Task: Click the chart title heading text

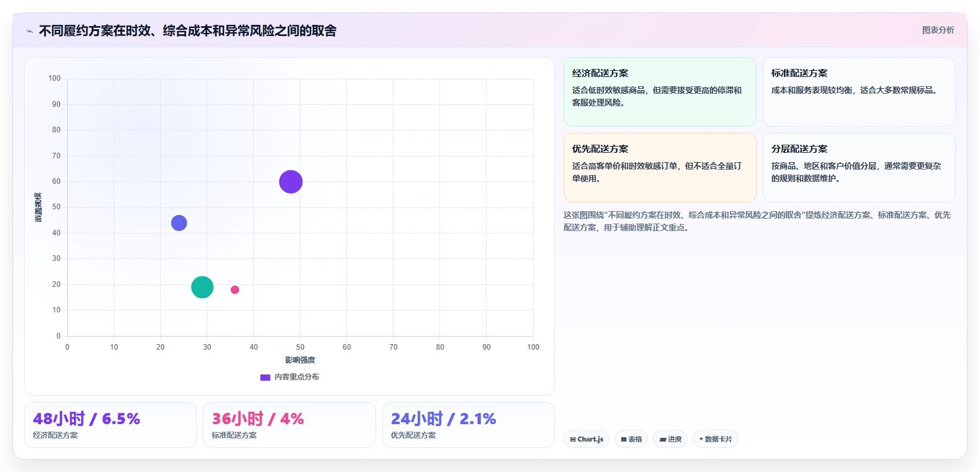Action: click(x=187, y=30)
